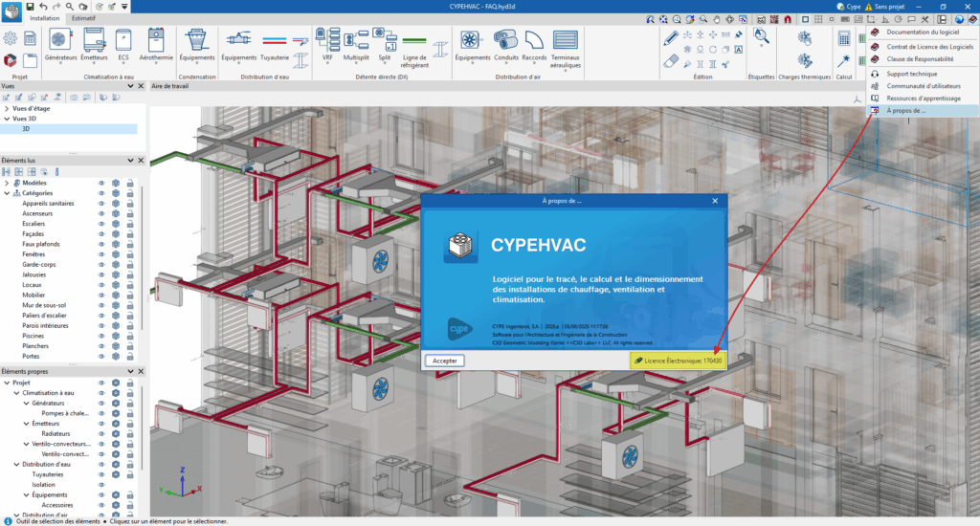Collapse the Climatisation à eau node
Viewport: 980px width, 526px height.
click(15, 393)
